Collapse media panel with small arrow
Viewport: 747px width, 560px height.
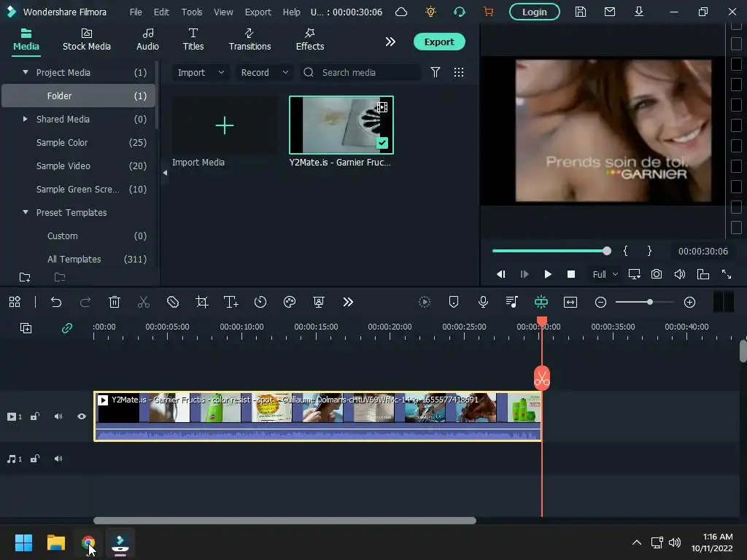click(x=166, y=173)
